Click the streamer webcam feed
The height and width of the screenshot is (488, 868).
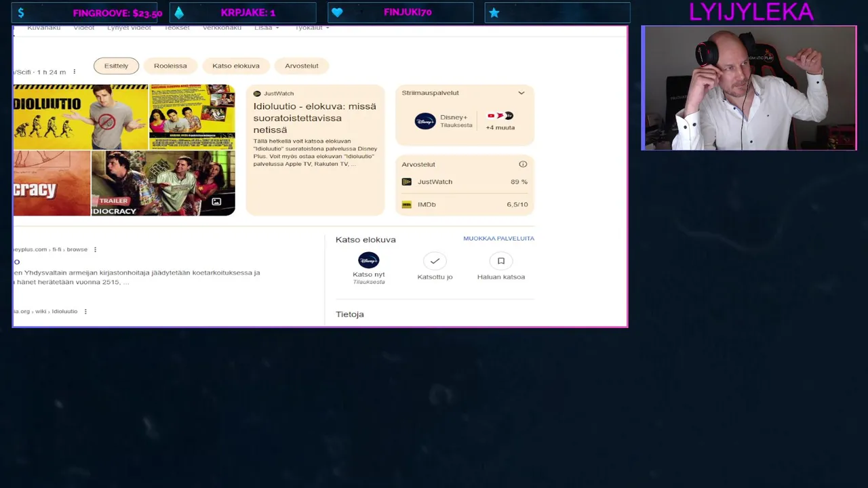(x=749, y=88)
